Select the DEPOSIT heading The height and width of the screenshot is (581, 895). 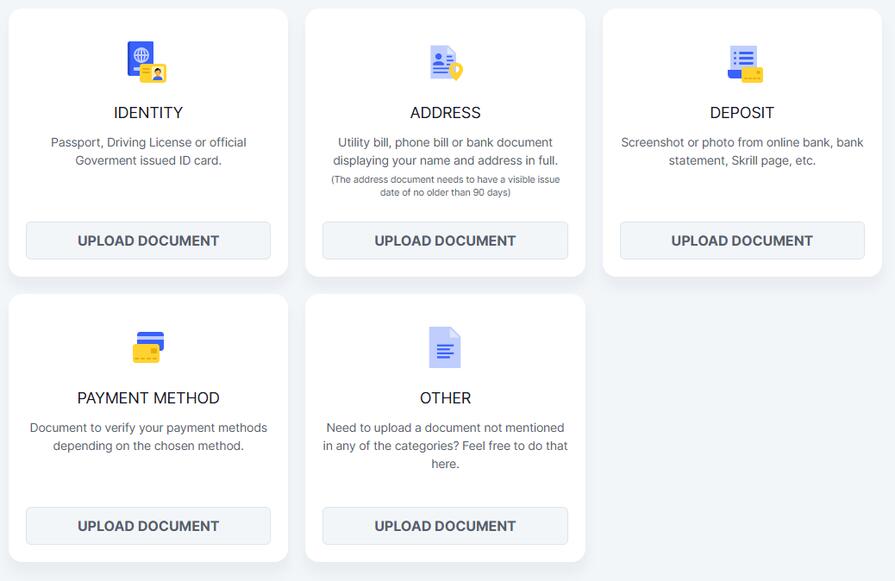(x=741, y=112)
